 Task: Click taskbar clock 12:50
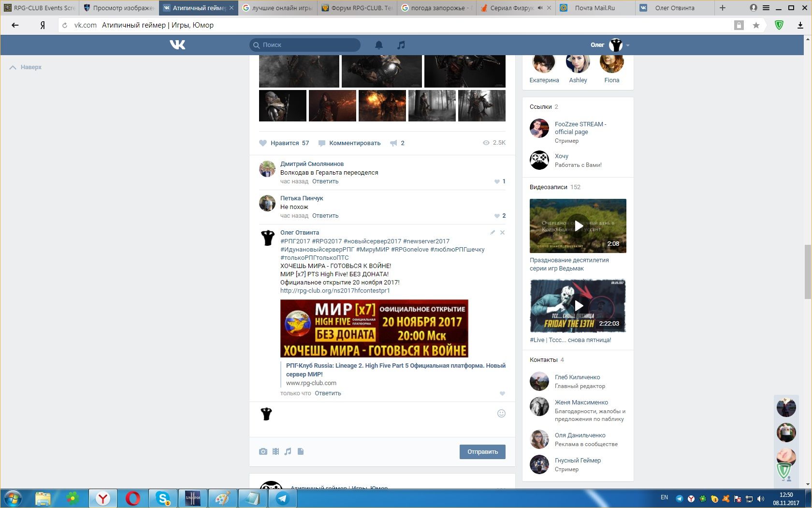tap(786, 495)
